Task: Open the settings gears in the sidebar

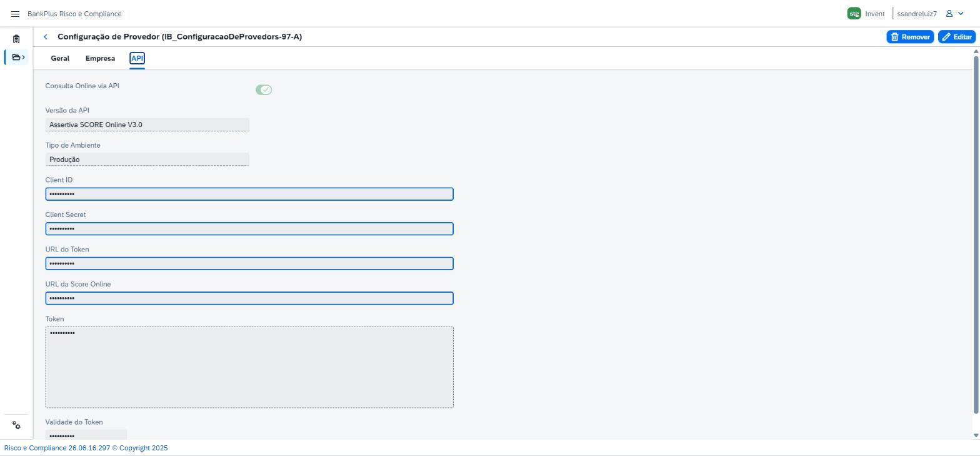Action: click(x=16, y=425)
